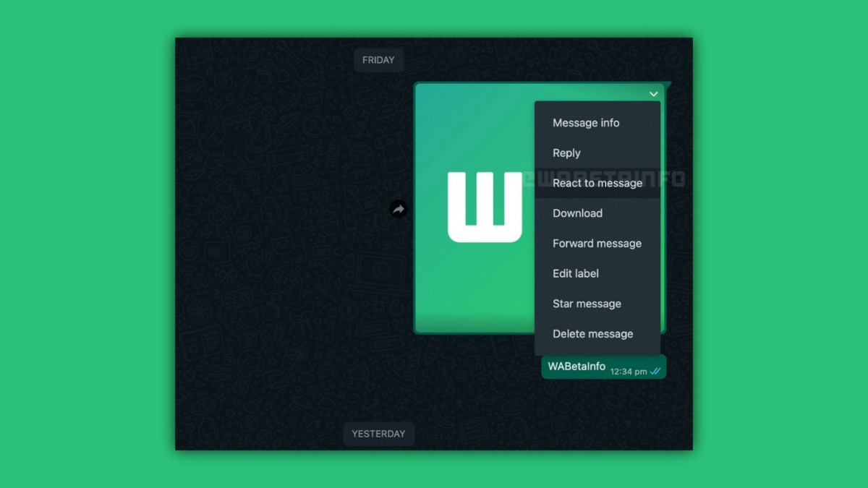Viewport: 868px width, 488px height.
Task: Click the blue double-check read receipt
Action: (x=655, y=372)
